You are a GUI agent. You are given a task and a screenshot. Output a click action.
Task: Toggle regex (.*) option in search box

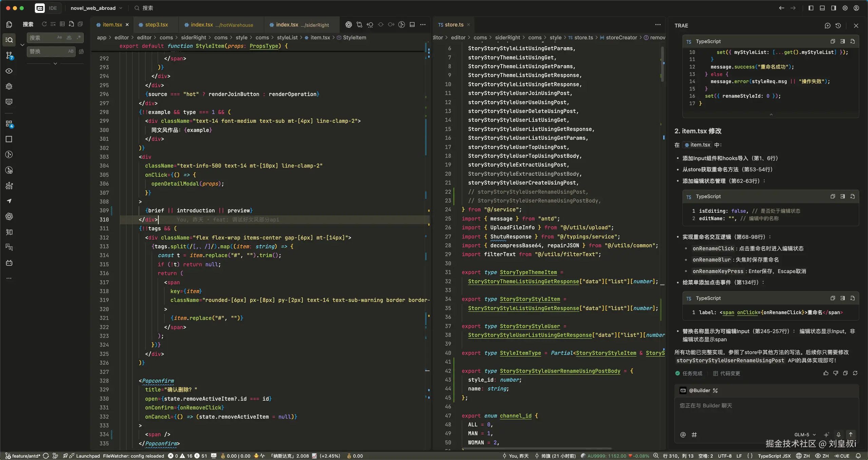tap(79, 38)
